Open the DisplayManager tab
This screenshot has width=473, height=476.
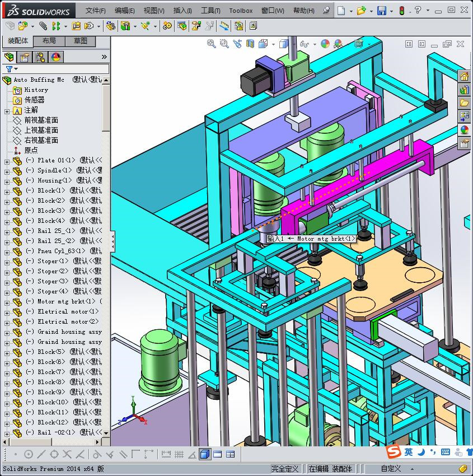tap(56, 57)
